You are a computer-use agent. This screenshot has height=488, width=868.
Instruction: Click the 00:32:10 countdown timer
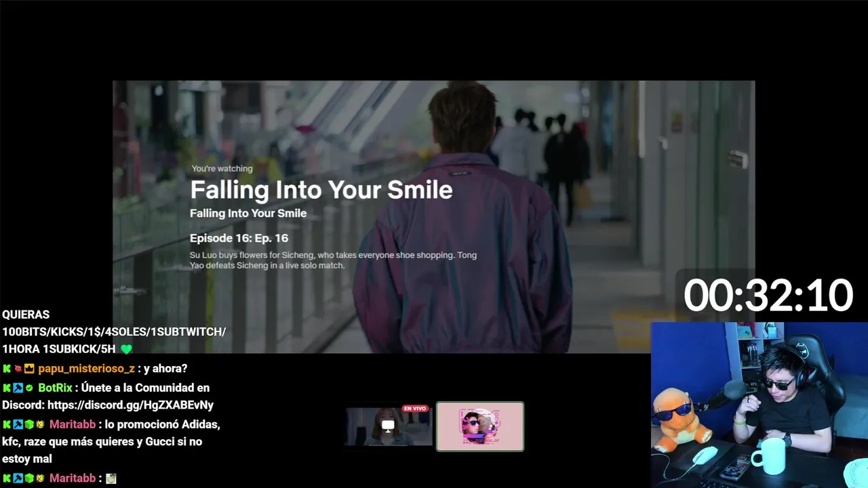(768, 296)
